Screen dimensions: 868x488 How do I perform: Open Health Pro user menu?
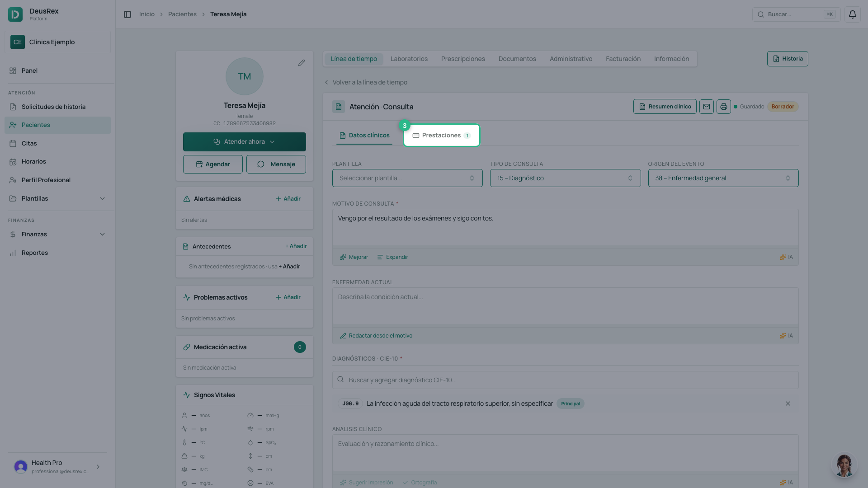point(57,467)
